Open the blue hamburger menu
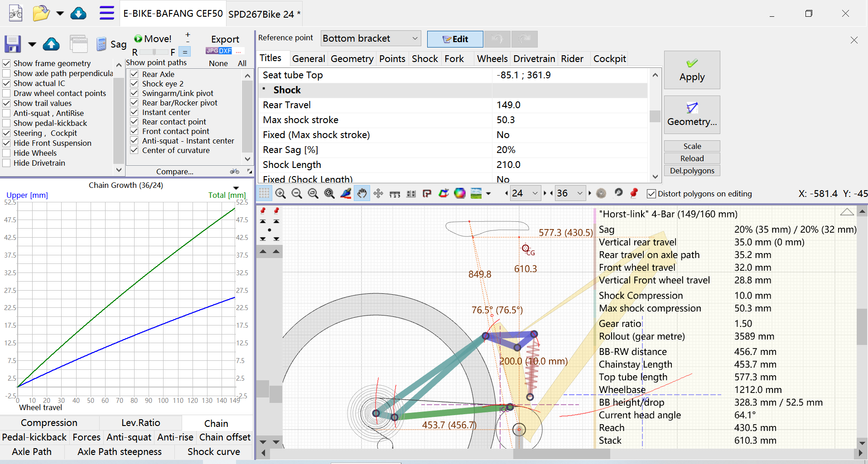This screenshot has width=868, height=464. [107, 13]
